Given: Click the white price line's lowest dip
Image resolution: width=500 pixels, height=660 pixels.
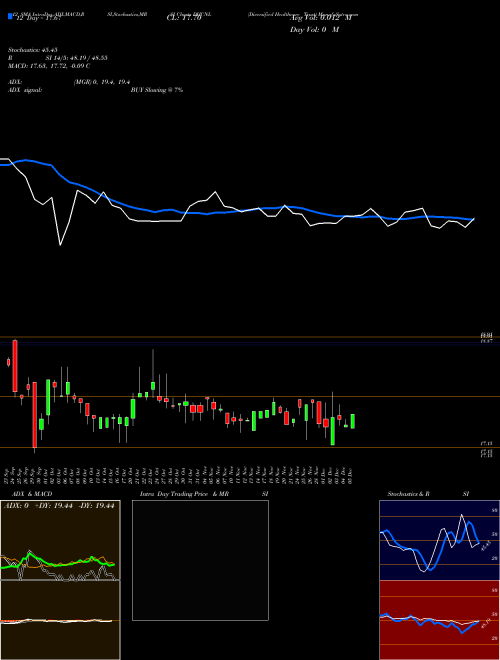Looking at the screenshot, I should pos(60,245).
